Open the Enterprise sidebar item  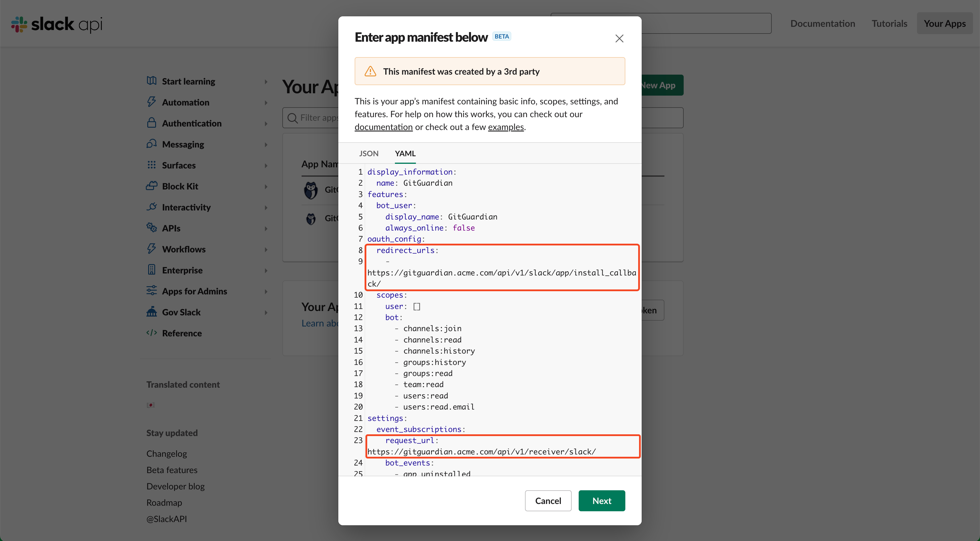point(182,270)
